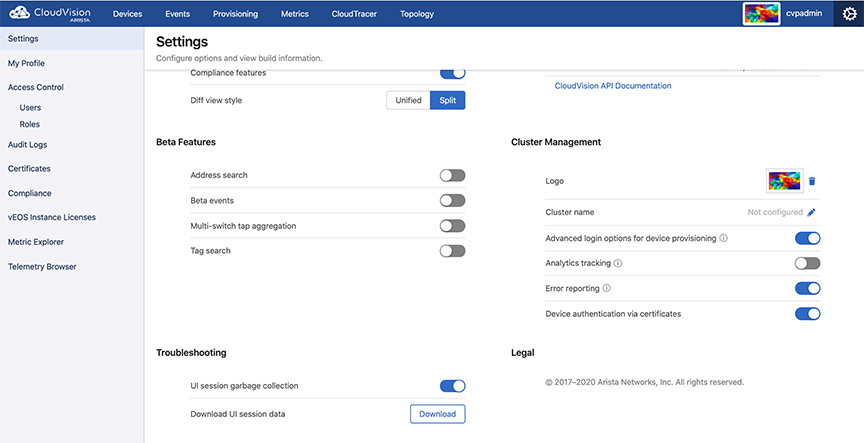Open the Events menu
Viewport: 864px width, 443px height.
pyautogui.click(x=177, y=14)
